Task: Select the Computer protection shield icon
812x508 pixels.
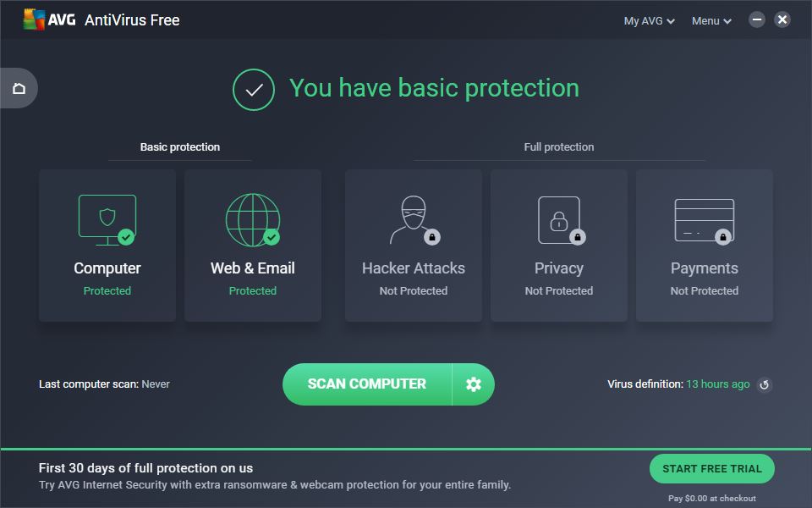Action: coord(107,218)
